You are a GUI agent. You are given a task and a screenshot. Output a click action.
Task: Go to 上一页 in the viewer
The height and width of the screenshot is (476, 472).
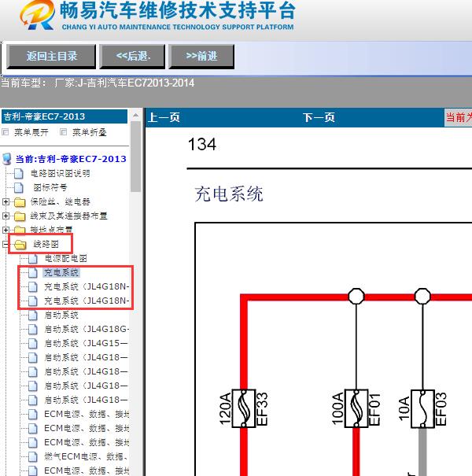point(164,117)
